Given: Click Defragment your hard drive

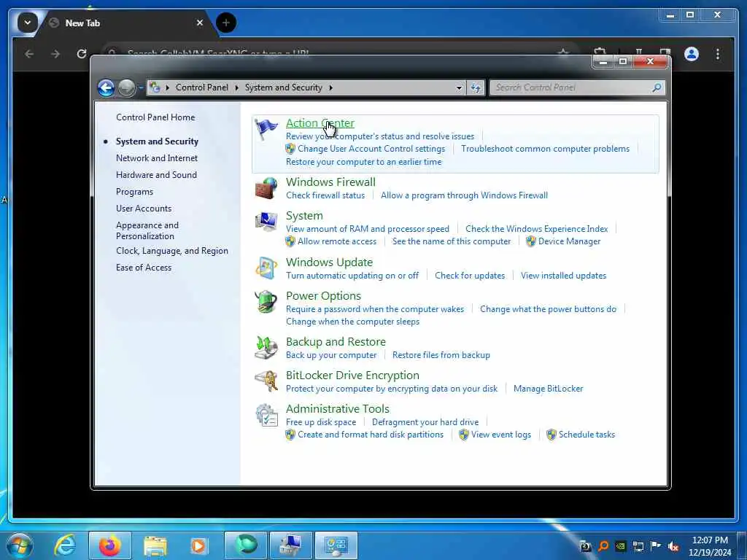Looking at the screenshot, I should [x=425, y=422].
